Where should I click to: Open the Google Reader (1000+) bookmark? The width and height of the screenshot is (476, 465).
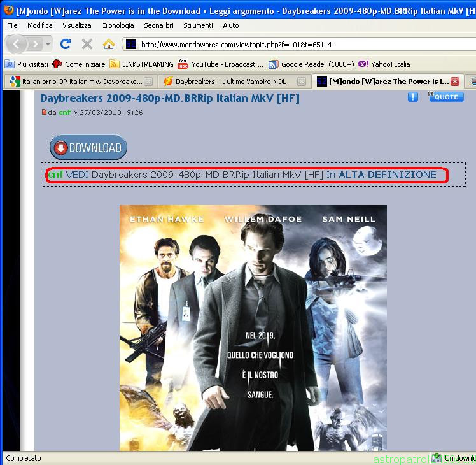311,64
